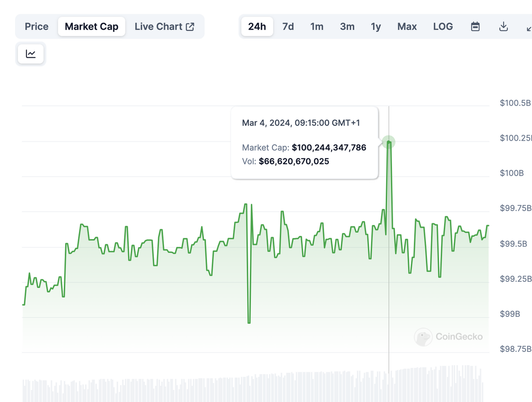This screenshot has width=532, height=402.
Task: Select the Market Cap tab
Action: (x=92, y=27)
